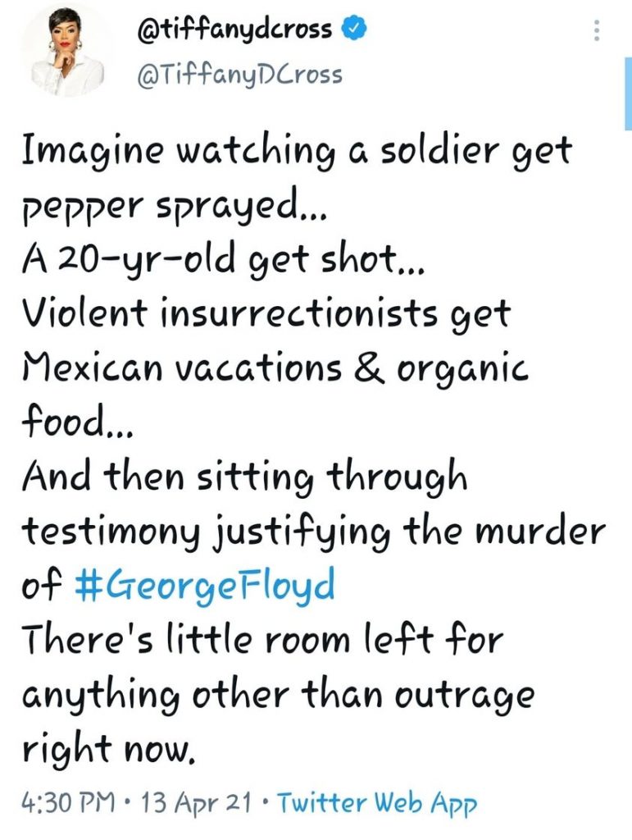
Task: Click the text "pepper sprayed..."
Action: tap(172, 209)
